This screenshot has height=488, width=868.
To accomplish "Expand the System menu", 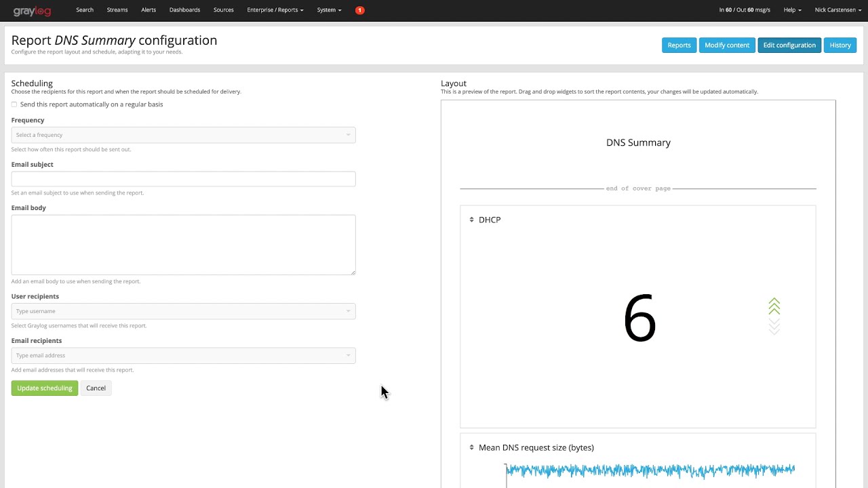I will coord(329,10).
